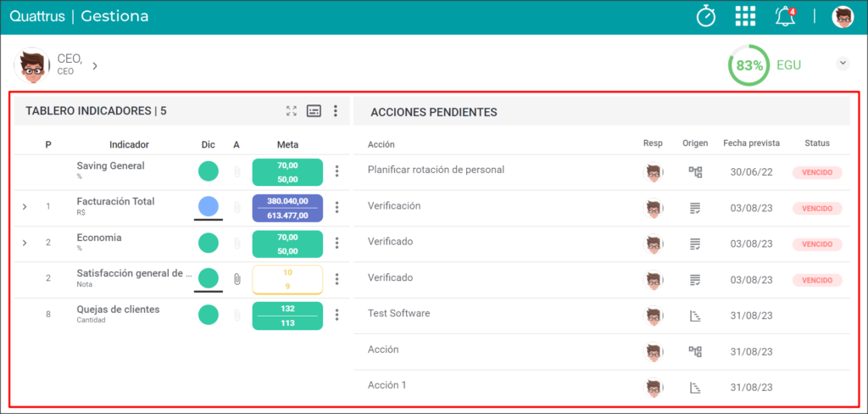Click origin icon of Planificar rotación de personal

tap(695, 172)
